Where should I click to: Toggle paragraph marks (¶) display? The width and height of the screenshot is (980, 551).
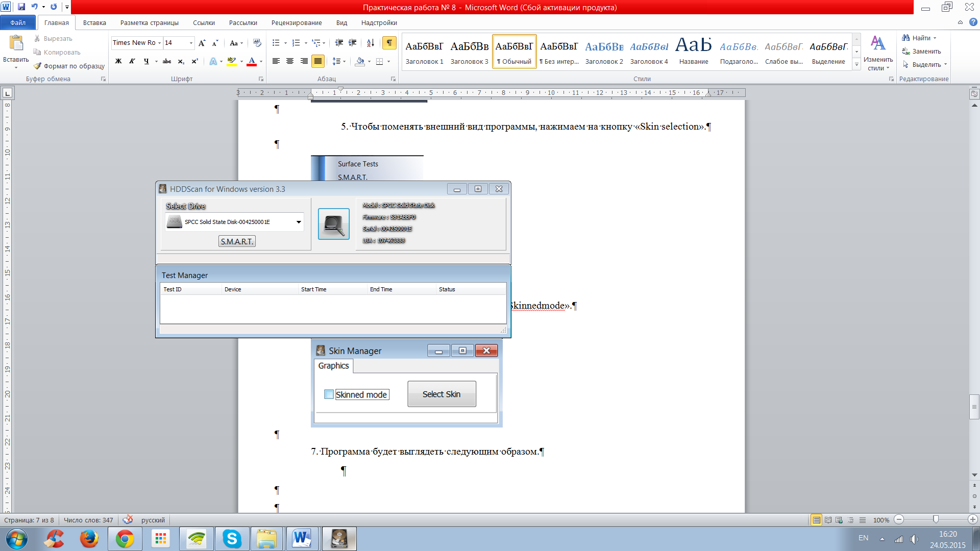(389, 43)
